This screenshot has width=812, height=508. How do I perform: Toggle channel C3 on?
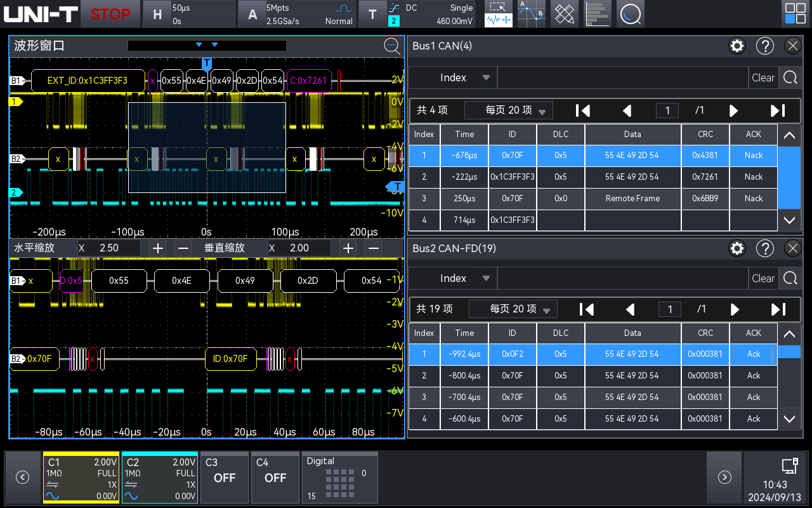(225, 478)
